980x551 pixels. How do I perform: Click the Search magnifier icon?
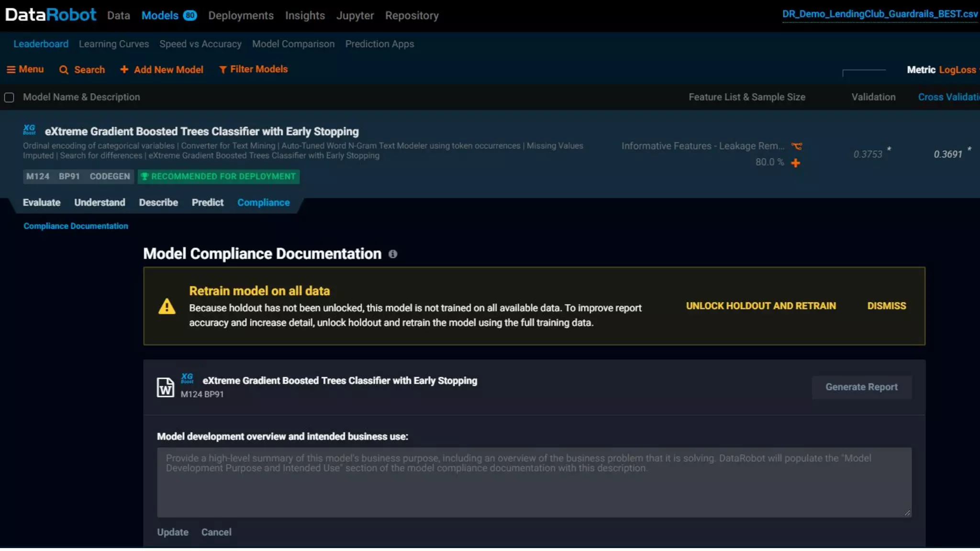64,70
